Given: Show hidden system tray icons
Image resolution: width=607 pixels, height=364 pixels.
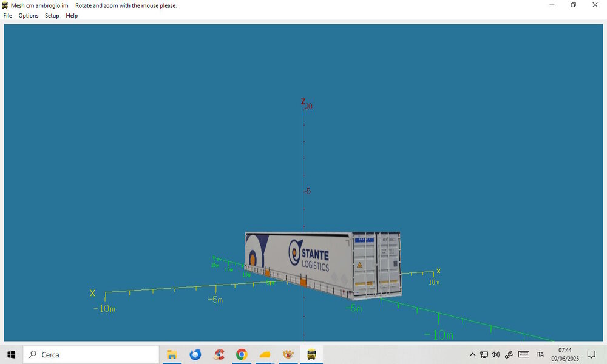Looking at the screenshot, I should click(x=472, y=354).
